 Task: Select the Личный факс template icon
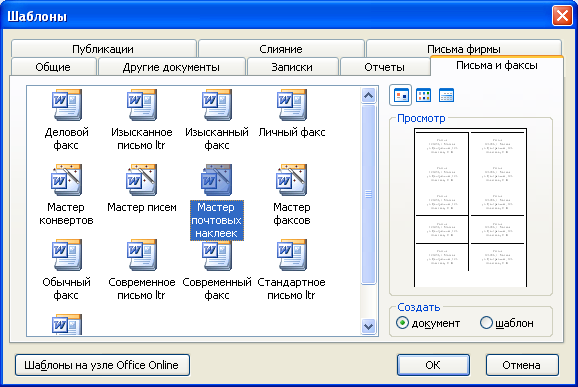pos(292,105)
